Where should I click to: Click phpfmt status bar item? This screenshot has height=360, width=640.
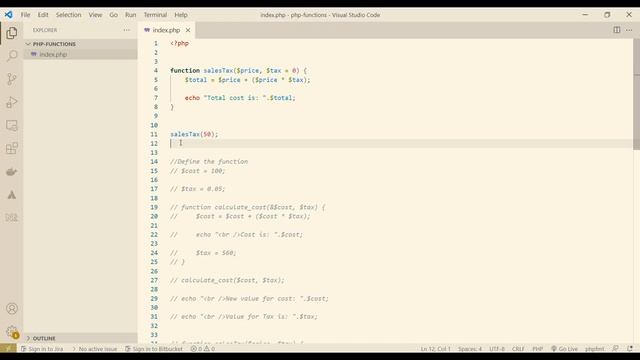coord(595,349)
